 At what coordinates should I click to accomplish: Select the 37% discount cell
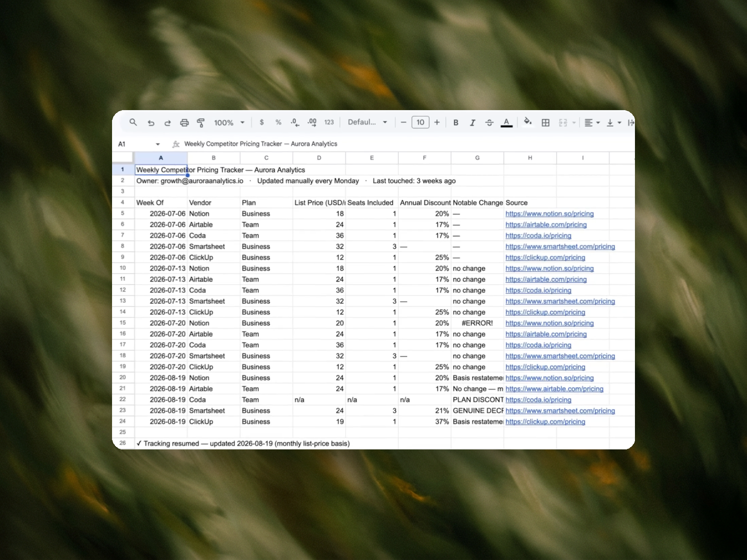pos(424,421)
